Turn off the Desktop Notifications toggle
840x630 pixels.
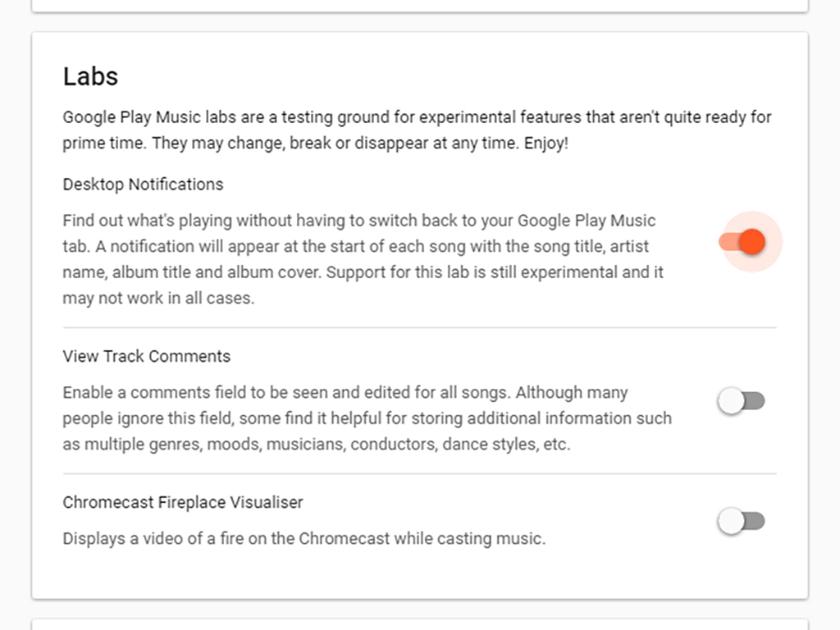(743, 242)
